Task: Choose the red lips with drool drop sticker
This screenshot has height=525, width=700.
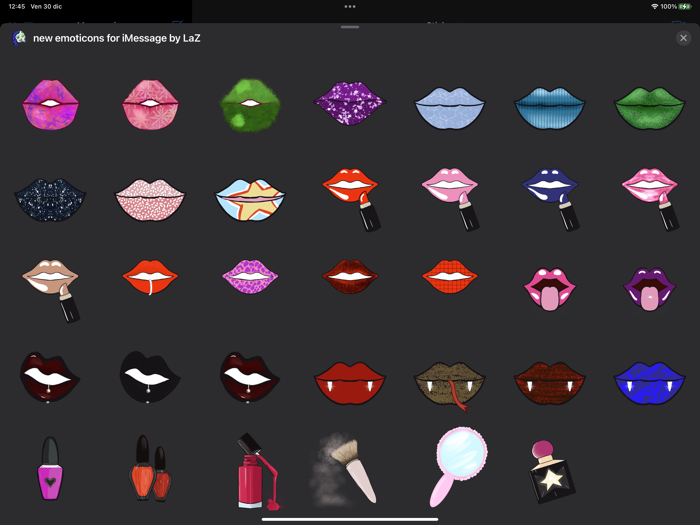Action: point(150,277)
